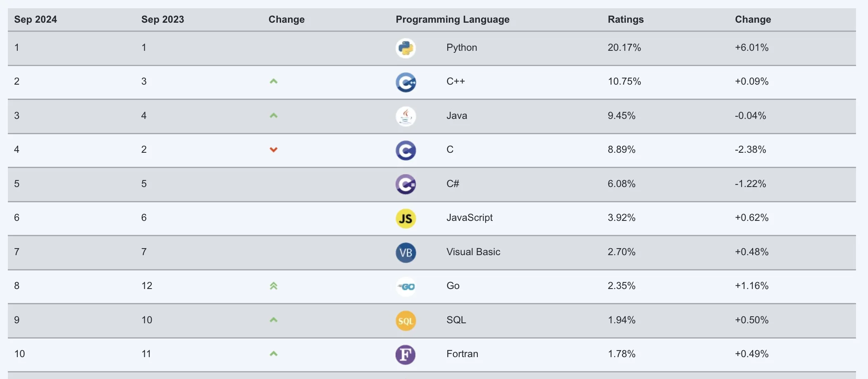Click the Programming Language column header
The image size is (868, 379).
(452, 19)
